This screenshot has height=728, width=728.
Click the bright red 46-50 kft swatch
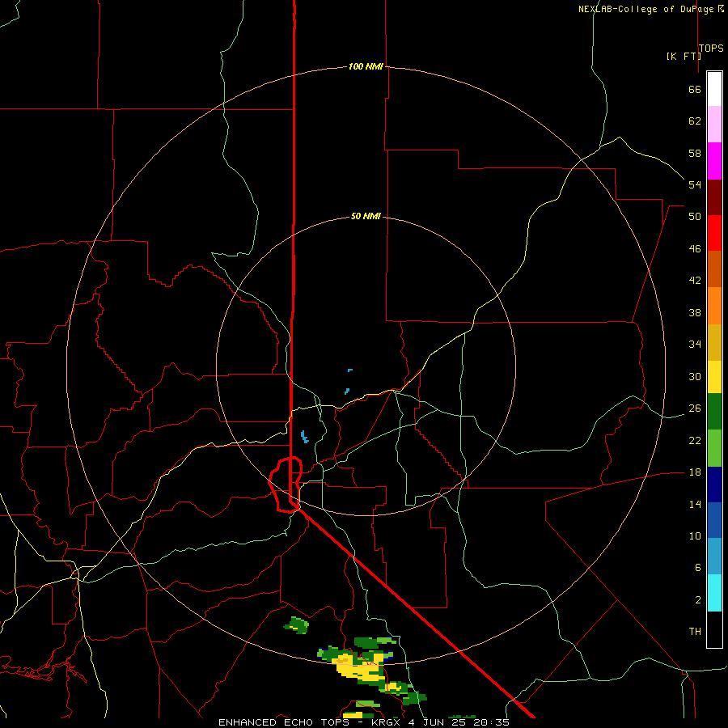(714, 233)
